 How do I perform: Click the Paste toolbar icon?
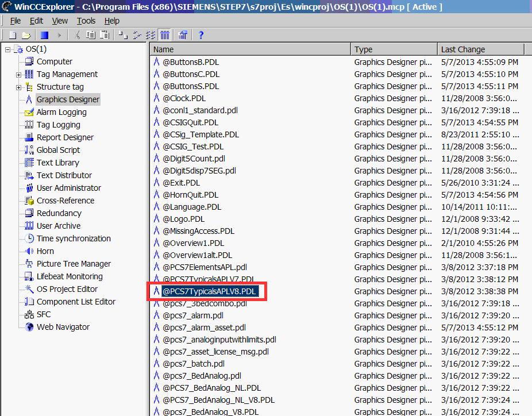pyautogui.click(x=105, y=35)
